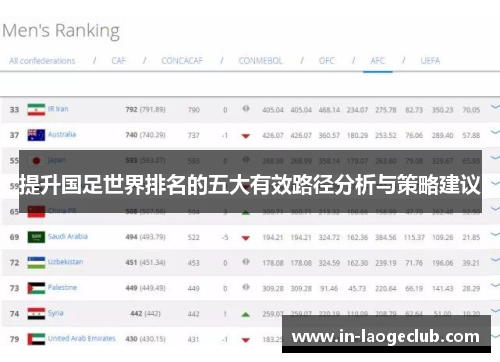Click United Arab Emirates' points 430 (430.15)
Viewport: 500px width, 362px height.
[x=145, y=339]
